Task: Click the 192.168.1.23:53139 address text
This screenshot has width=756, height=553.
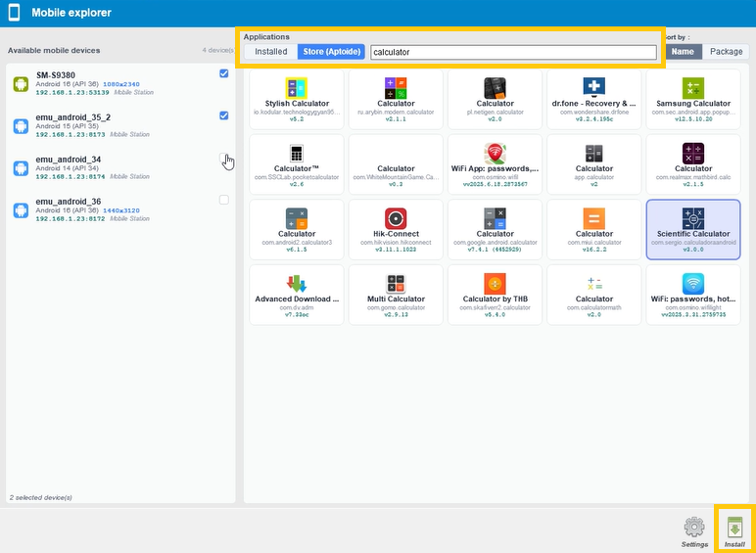Action: [72, 92]
